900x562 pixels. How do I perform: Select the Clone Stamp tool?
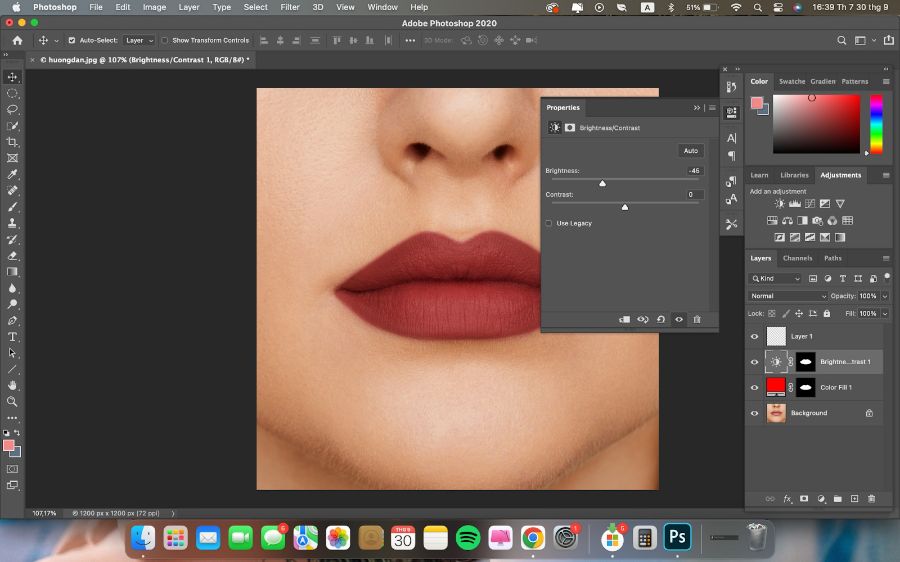tap(12, 223)
